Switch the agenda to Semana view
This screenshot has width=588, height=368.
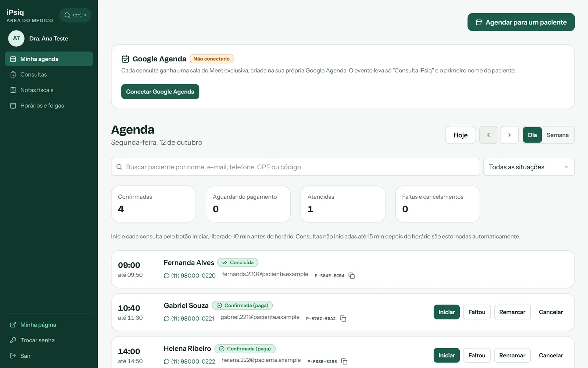tap(557, 135)
